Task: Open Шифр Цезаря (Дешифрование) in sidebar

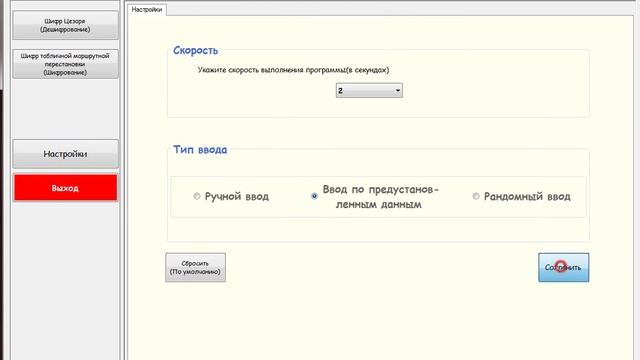Action: [x=65, y=25]
